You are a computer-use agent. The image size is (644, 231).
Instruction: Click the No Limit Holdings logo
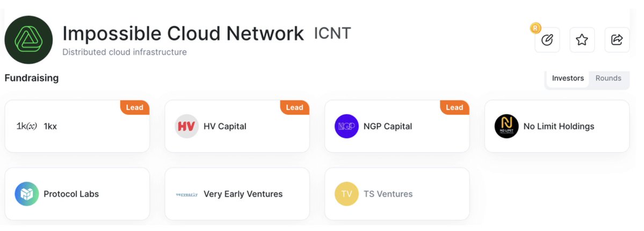coord(506,126)
